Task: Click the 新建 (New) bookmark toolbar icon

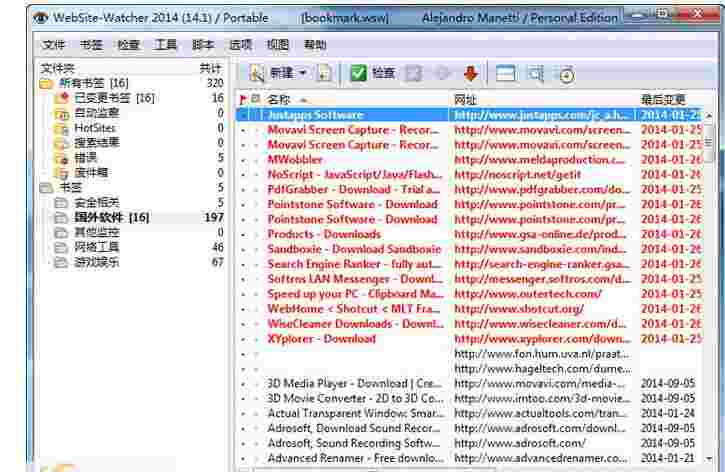Action: click(x=258, y=73)
